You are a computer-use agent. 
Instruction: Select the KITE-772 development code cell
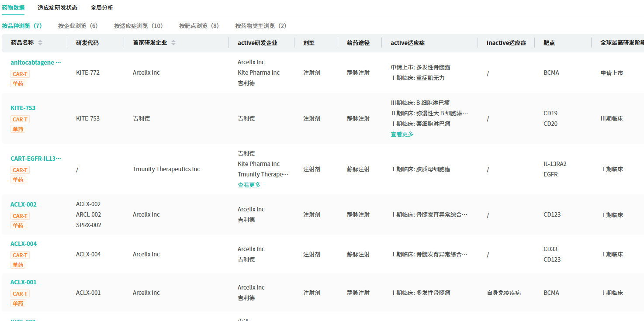(x=88, y=72)
